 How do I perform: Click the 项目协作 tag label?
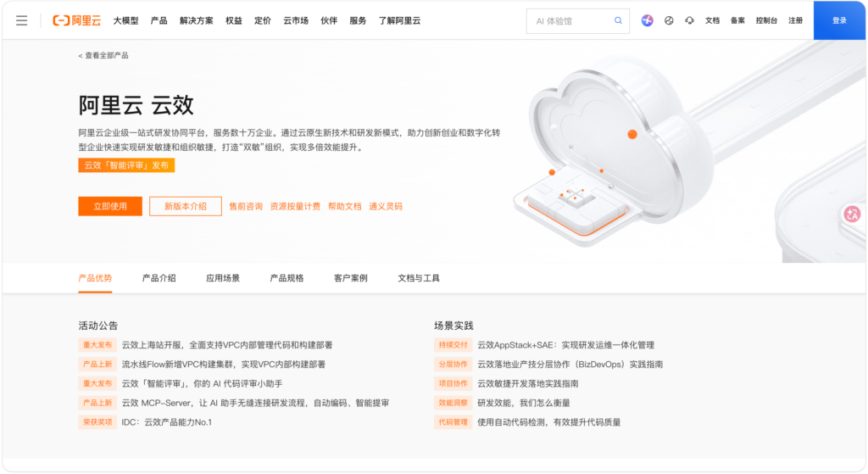453,384
